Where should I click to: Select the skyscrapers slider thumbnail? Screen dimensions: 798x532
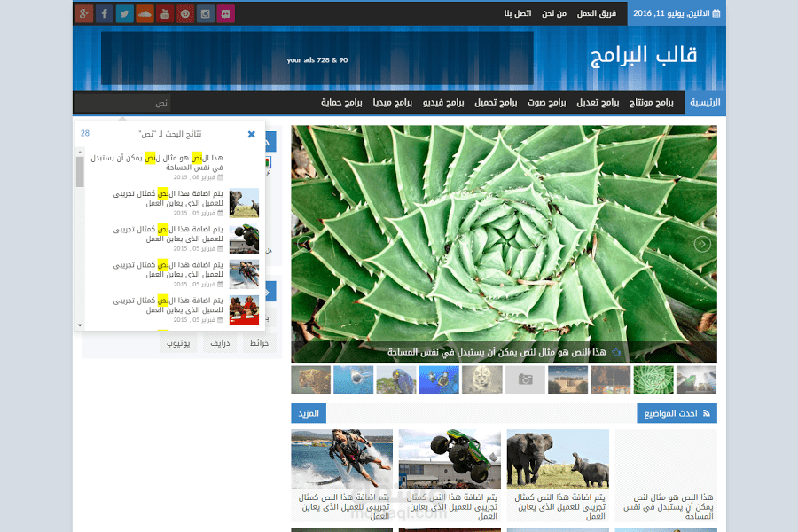point(696,379)
